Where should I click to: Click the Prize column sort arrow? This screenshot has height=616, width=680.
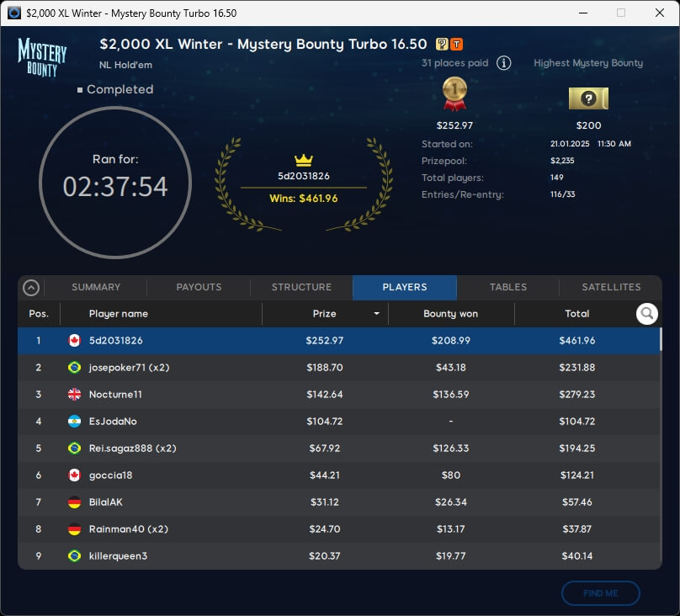point(376,313)
